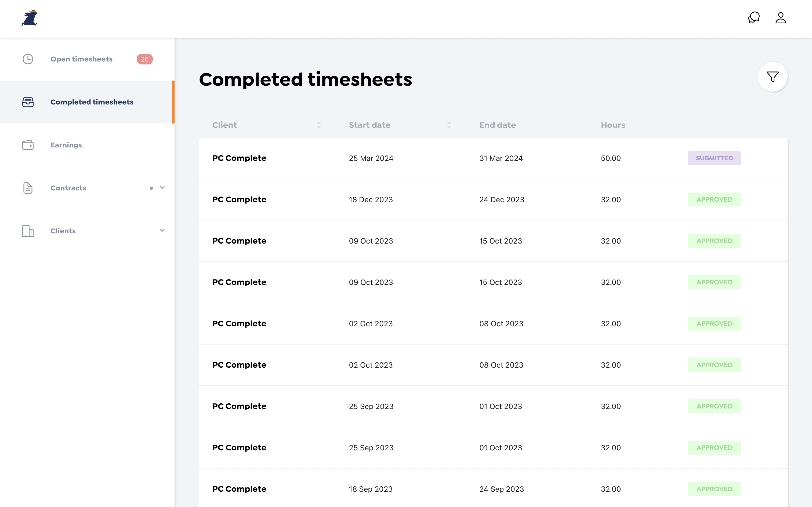
Task: Sort table by Client column arrows
Action: point(318,125)
